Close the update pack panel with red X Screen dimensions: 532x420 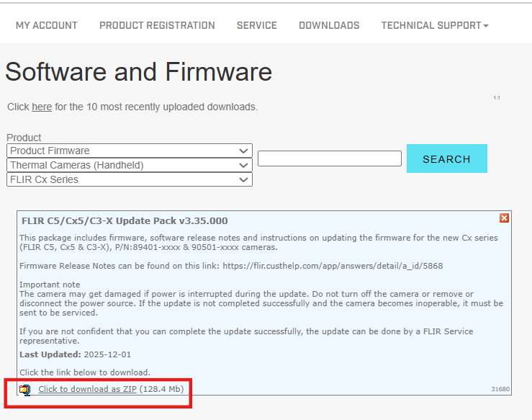504,218
